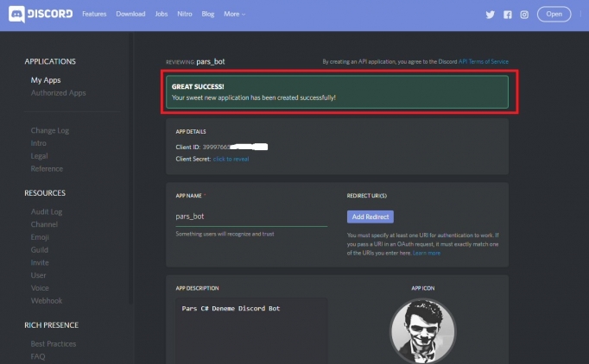
Task: Open Best Practices under Rich Presence
Action: (54, 343)
